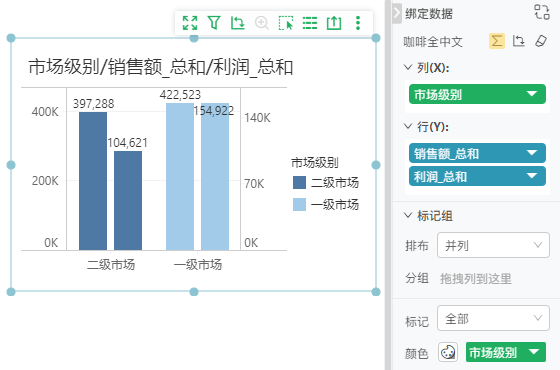Image resolution: width=560 pixels, height=370 pixels.
Task: Activate the marquee selection tool icon
Action: pyautogui.click(x=286, y=23)
